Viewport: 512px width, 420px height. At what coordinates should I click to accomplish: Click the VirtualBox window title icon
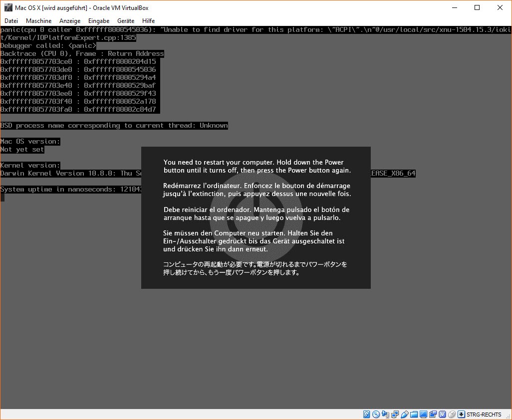coord(8,7)
